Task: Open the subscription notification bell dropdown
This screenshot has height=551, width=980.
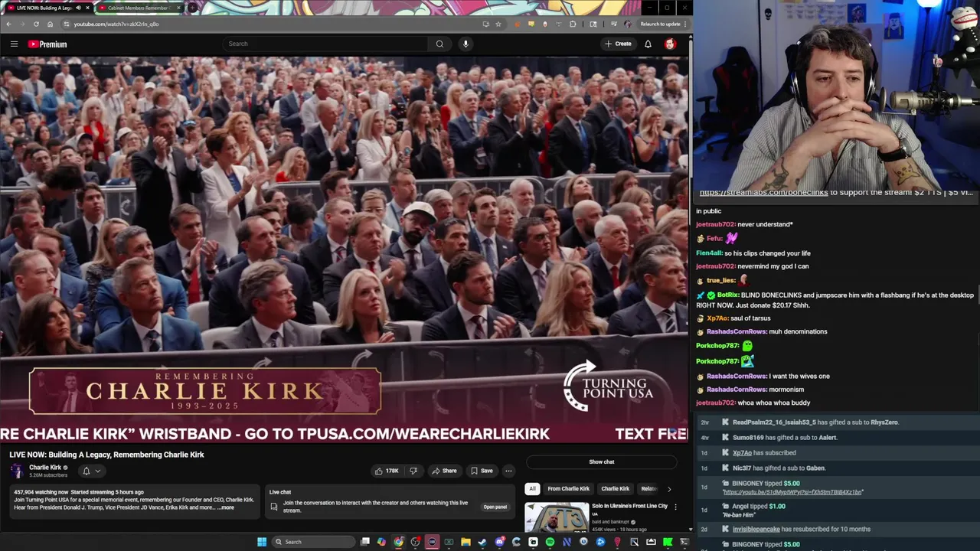Action: tap(91, 471)
